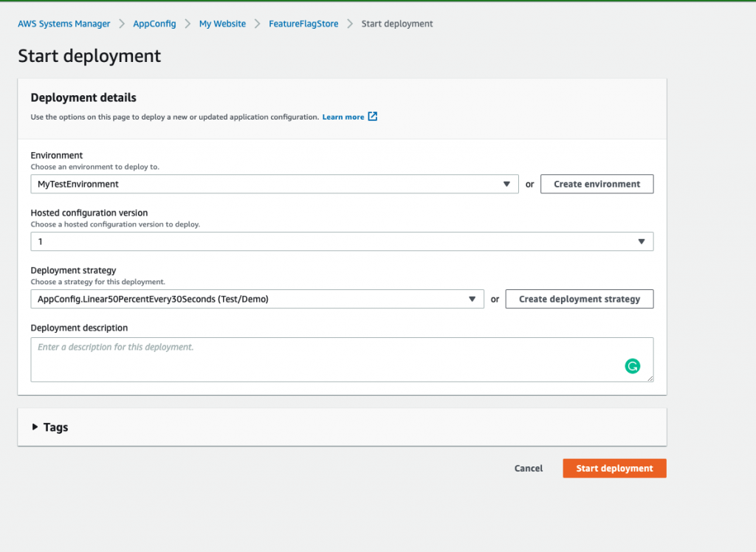The width and height of the screenshot is (756, 552).
Task: Click the Grammarly icon in description box
Action: click(632, 366)
